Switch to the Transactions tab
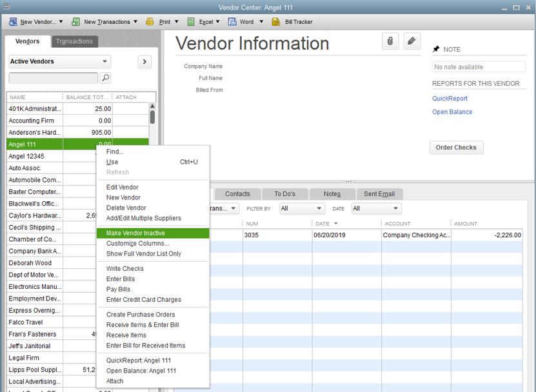Image resolution: width=536 pixels, height=392 pixels. (x=74, y=41)
